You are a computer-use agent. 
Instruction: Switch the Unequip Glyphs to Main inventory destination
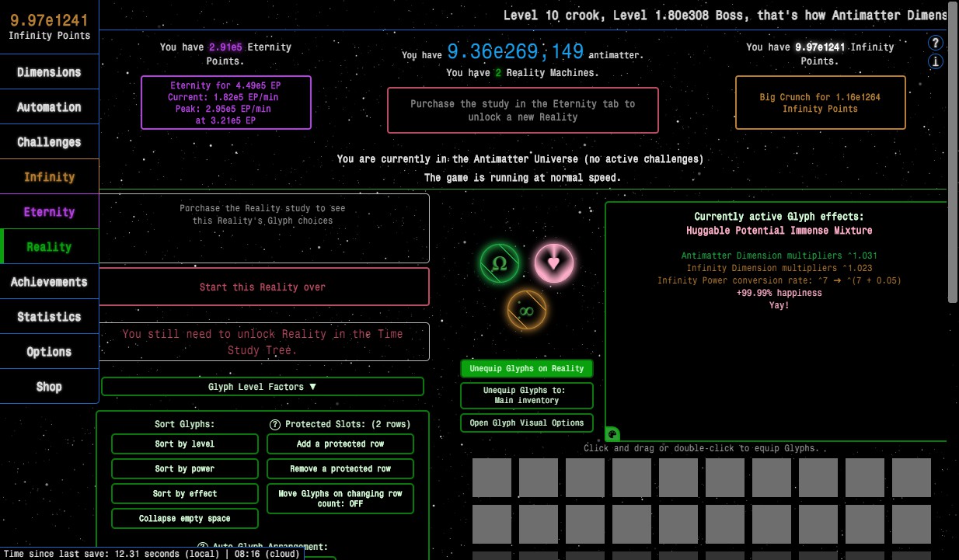[x=527, y=395]
